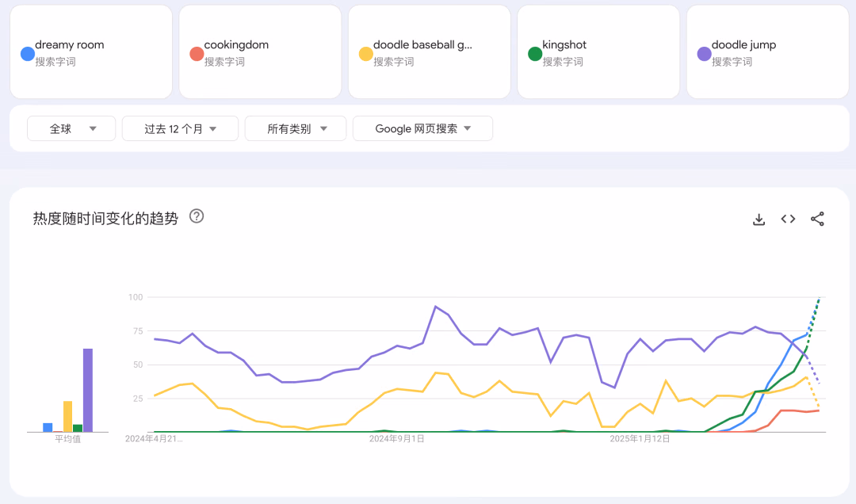The height and width of the screenshot is (504, 856).
Task: Download the trend chart as CSV
Action: (759, 220)
